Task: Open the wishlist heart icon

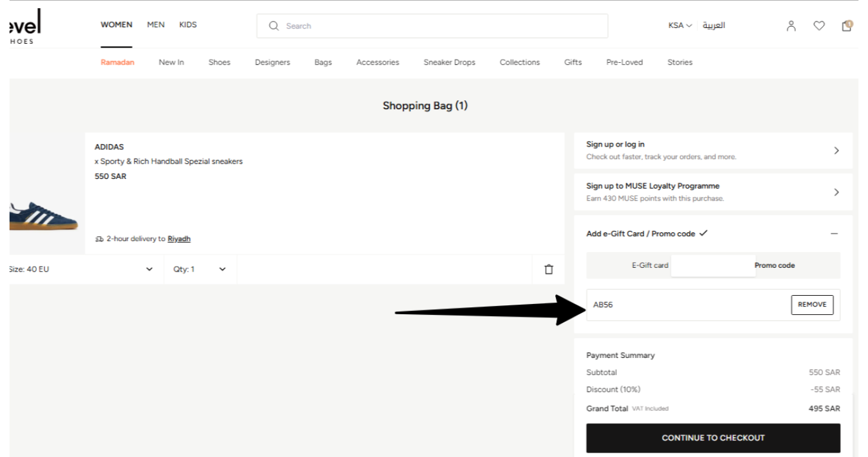Action: [819, 25]
